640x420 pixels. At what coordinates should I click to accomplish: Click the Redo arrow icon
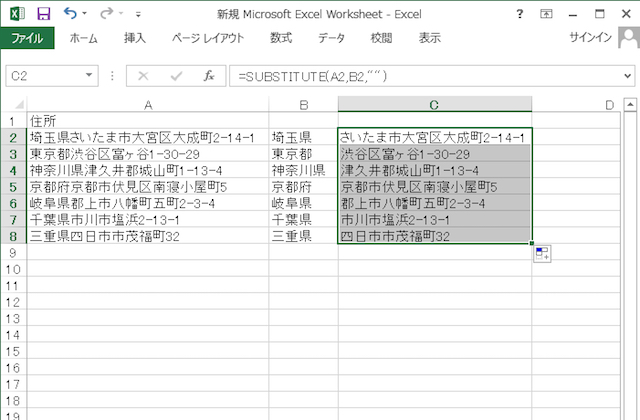(103, 15)
